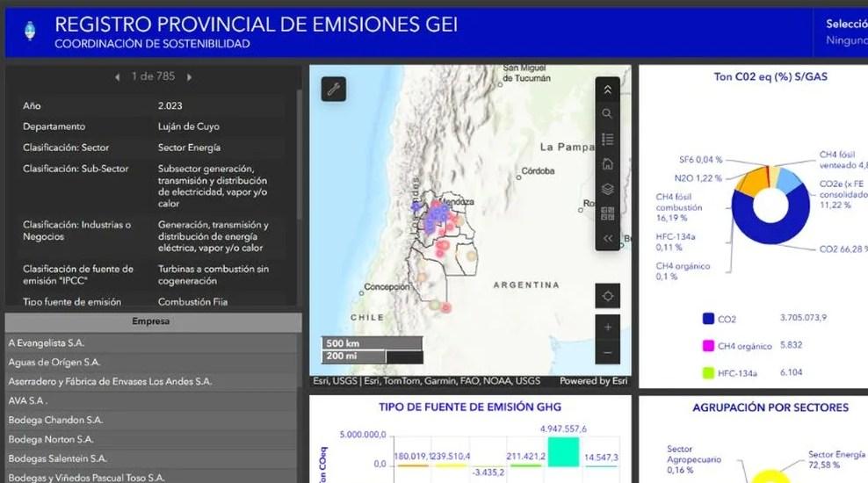This screenshot has width=868, height=483.
Task: Go to next record of 785
Action: click(x=189, y=77)
